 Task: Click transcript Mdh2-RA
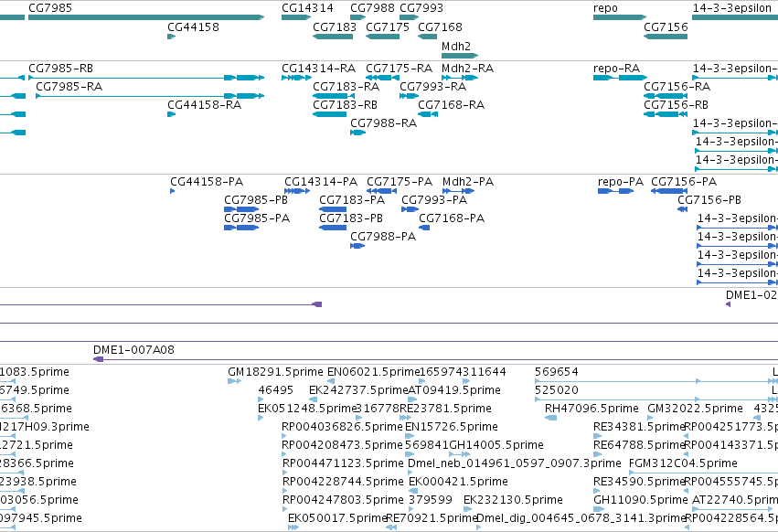(460, 78)
